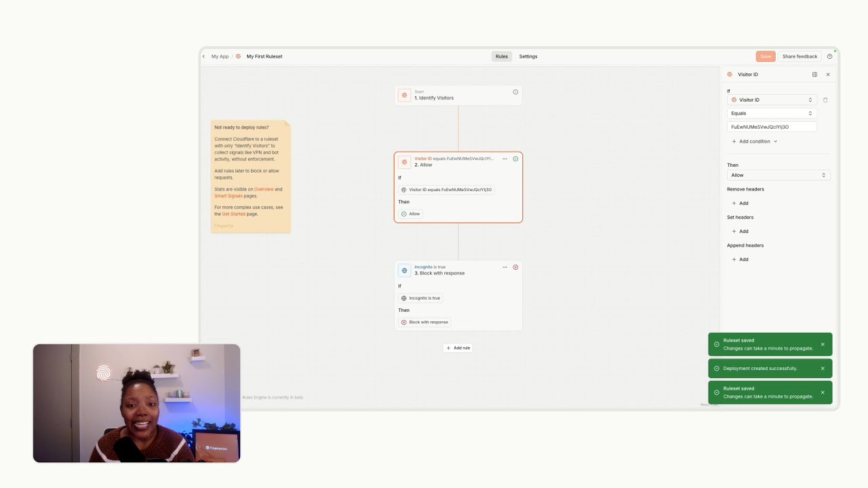
Task: Add a header under Remove headers
Action: coord(740,203)
